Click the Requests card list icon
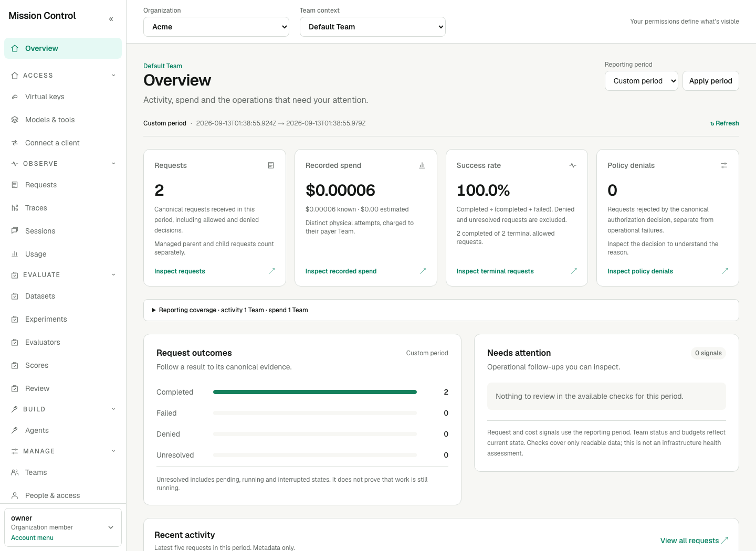 271,165
